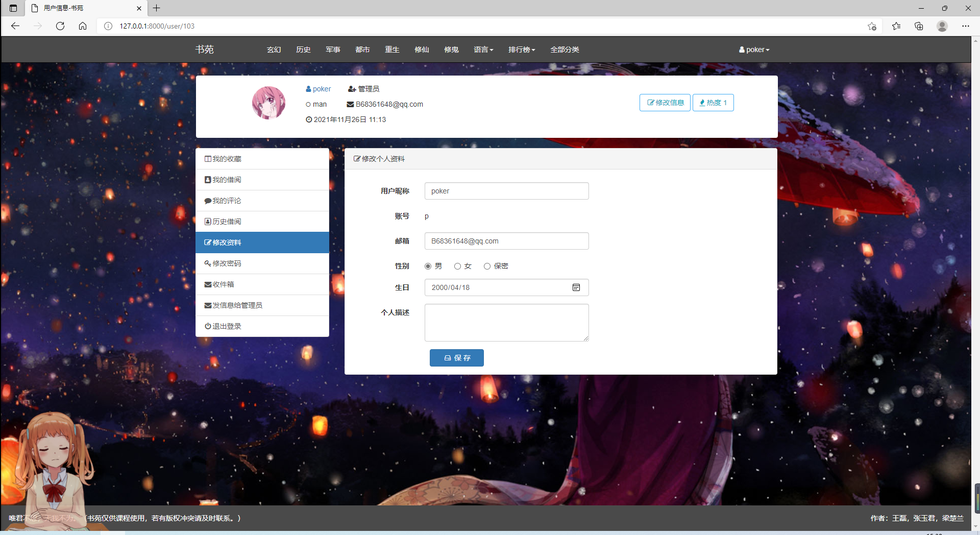Open 修仙 category in navbar
The image size is (980, 535).
422,50
